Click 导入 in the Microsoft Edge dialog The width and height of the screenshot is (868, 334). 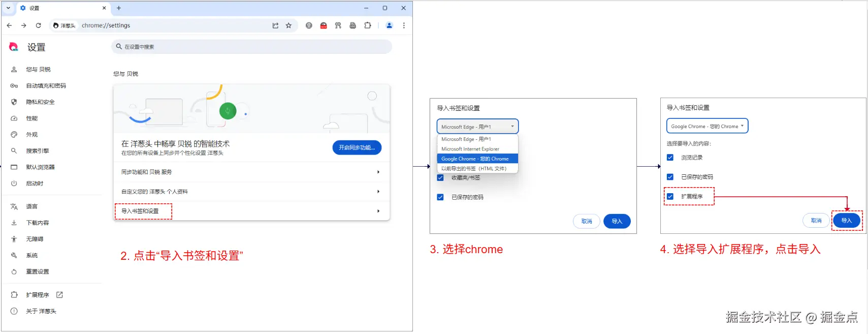(617, 221)
